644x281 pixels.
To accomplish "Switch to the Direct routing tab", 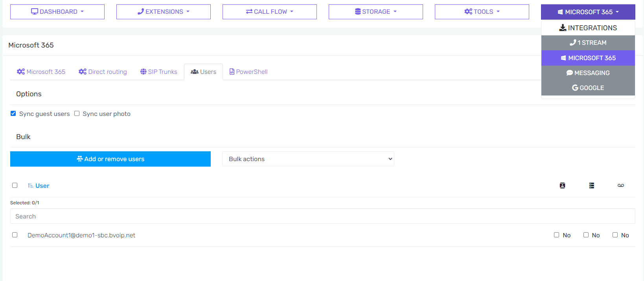I will pyautogui.click(x=103, y=72).
